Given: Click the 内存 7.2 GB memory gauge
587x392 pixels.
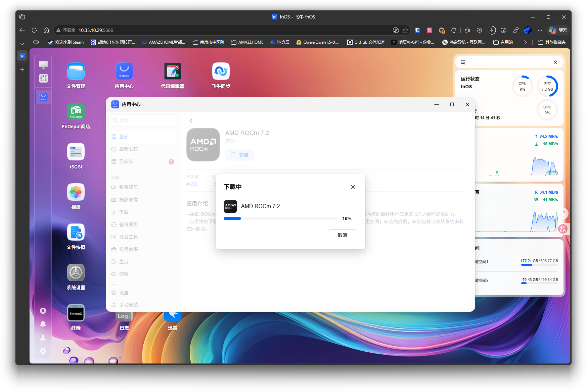Looking at the screenshot, I should (x=547, y=86).
